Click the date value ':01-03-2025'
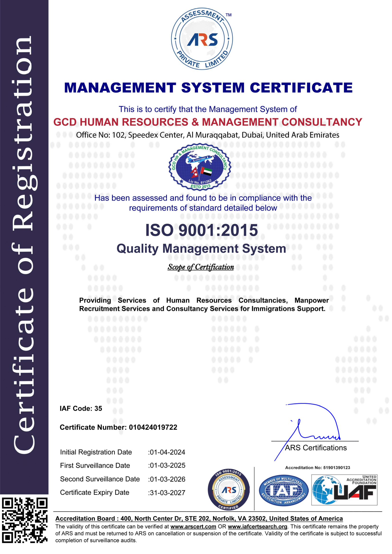The image size is (392, 554). [x=167, y=465]
